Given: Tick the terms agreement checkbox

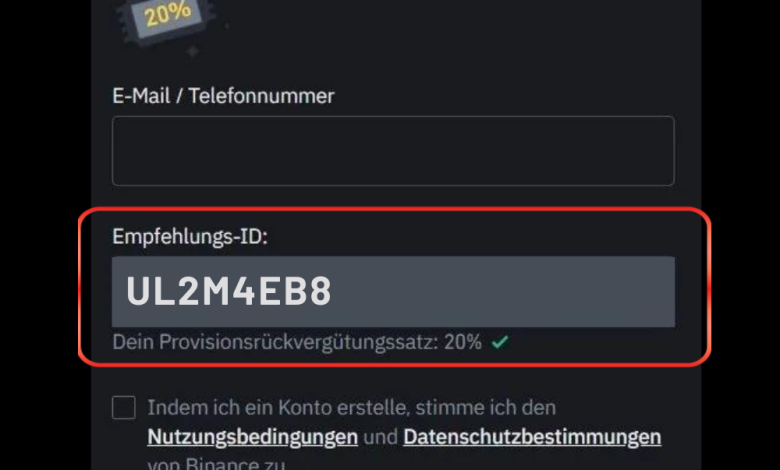Looking at the screenshot, I should [124, 408].
